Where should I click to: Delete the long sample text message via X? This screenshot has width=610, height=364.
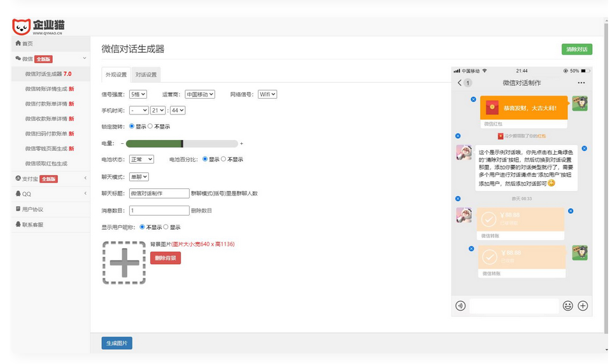pyautogui.click(x=585, y=148)
